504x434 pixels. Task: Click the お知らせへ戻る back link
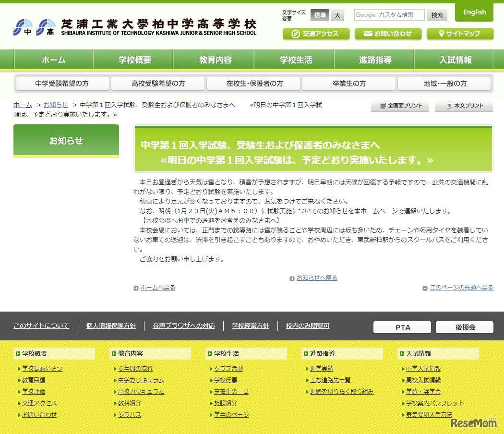coord(316,278)
